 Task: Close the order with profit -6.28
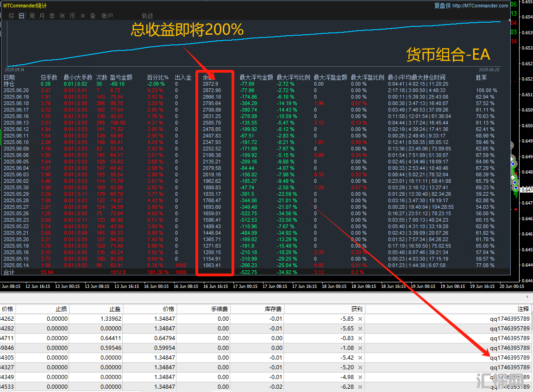360,387
